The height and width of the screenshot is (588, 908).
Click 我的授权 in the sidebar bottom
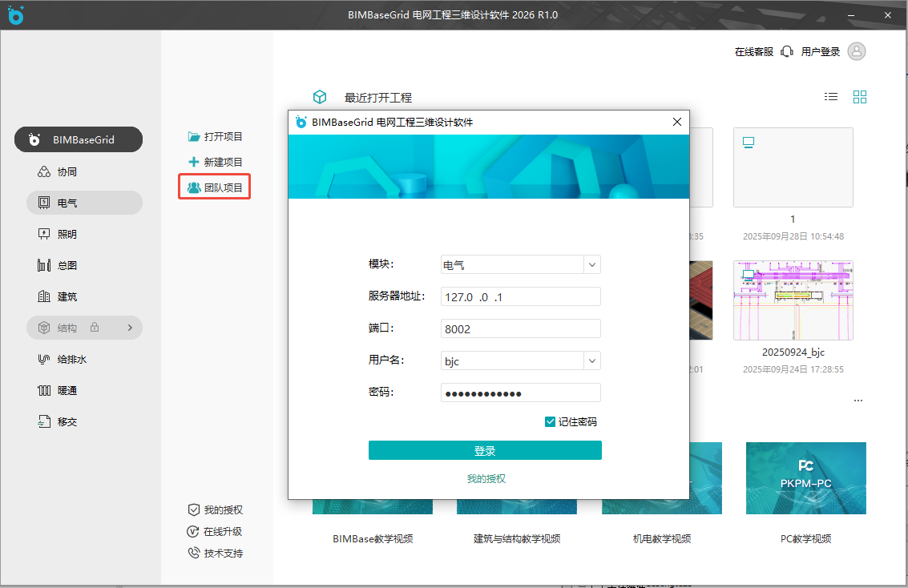point(215,509)
